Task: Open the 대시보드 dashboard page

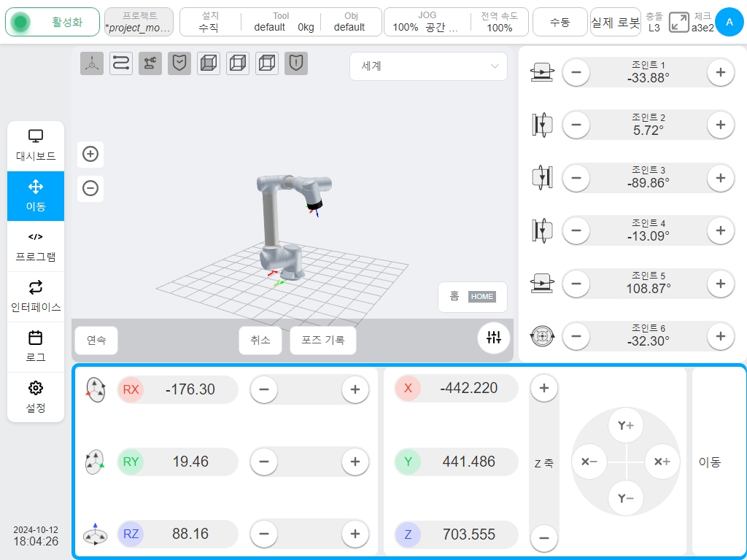Action: pyautogui.click(x=36, y=146)
